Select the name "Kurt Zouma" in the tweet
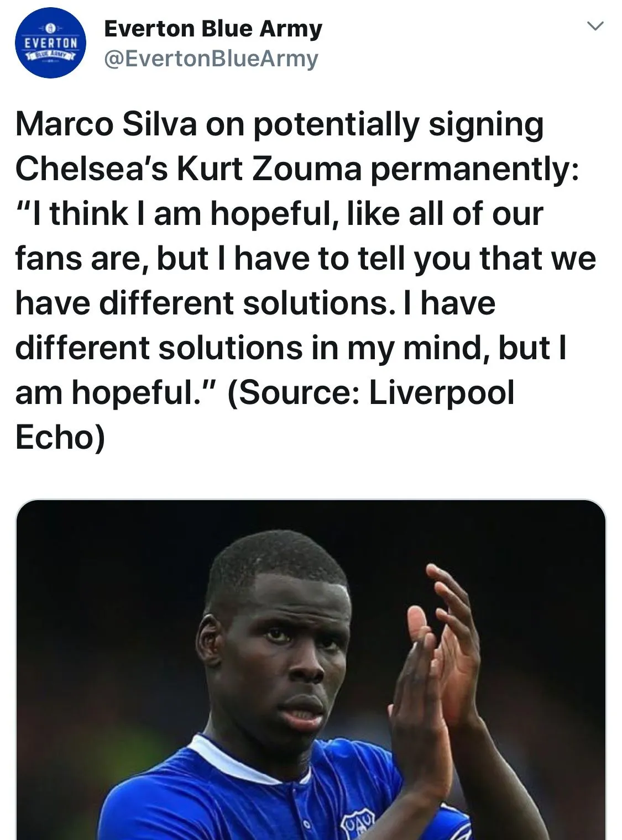 point(269,169)
